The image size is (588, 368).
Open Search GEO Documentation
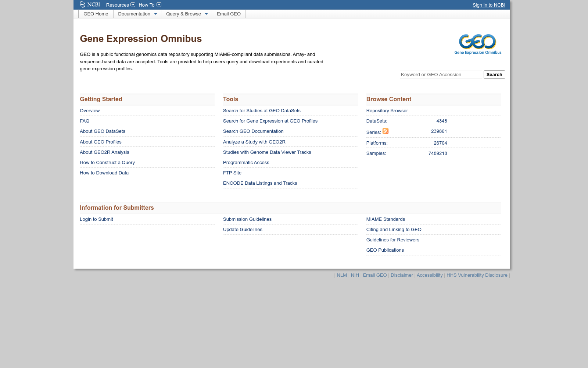(x=253, y=131)
